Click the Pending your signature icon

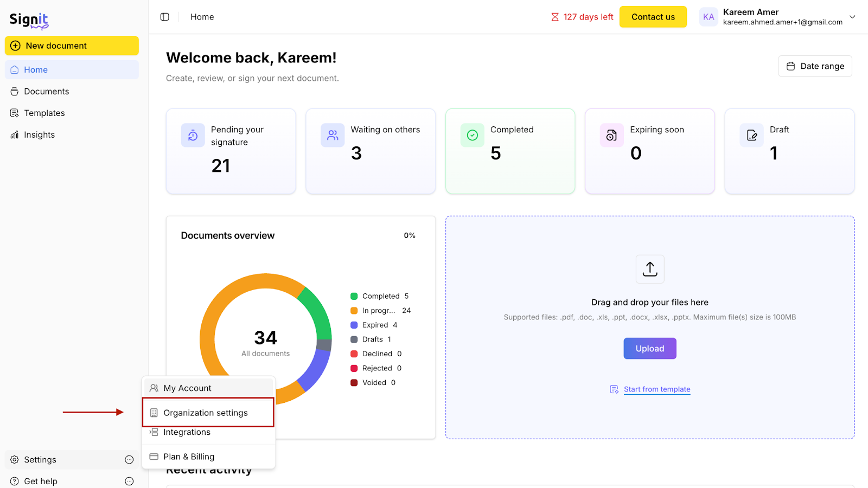click(193, 136)
